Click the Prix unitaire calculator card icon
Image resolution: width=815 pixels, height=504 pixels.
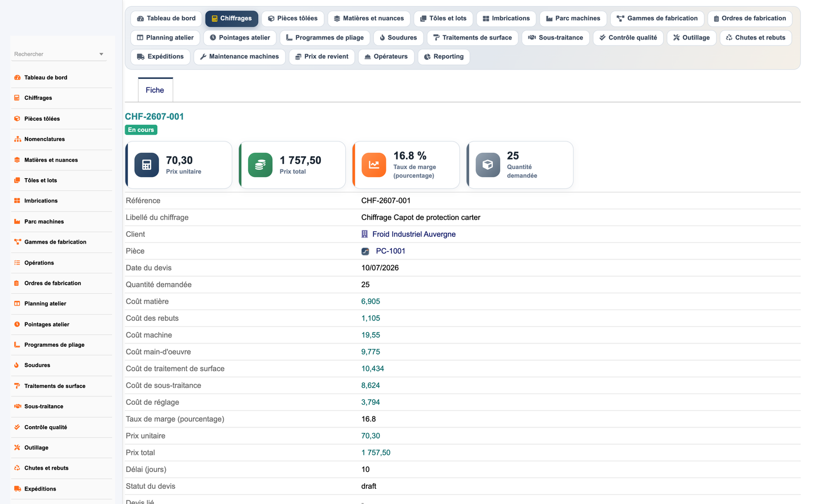coord(147,165)
